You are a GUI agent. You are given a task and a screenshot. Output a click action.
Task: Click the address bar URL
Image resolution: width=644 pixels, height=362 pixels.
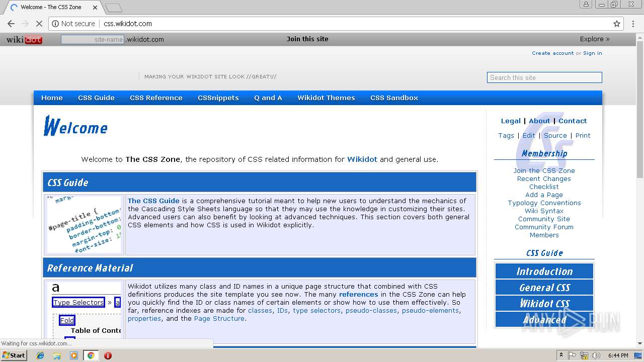(128, 24)
